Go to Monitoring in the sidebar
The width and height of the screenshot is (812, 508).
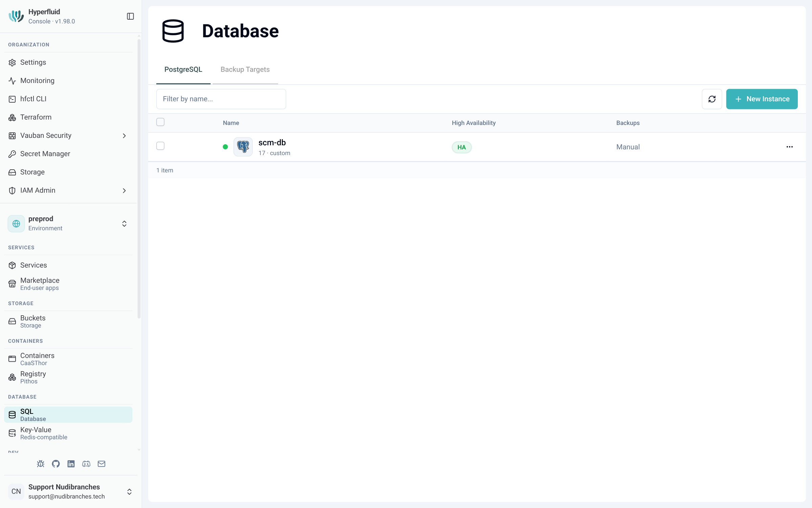(x=68, y=81)
